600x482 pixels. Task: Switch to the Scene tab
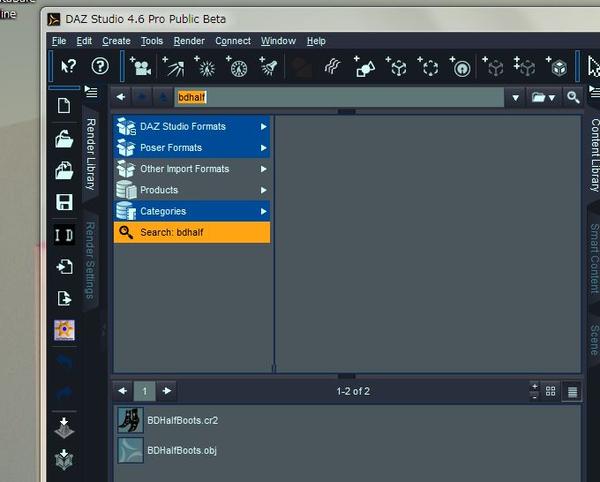(x=594, y=340)
